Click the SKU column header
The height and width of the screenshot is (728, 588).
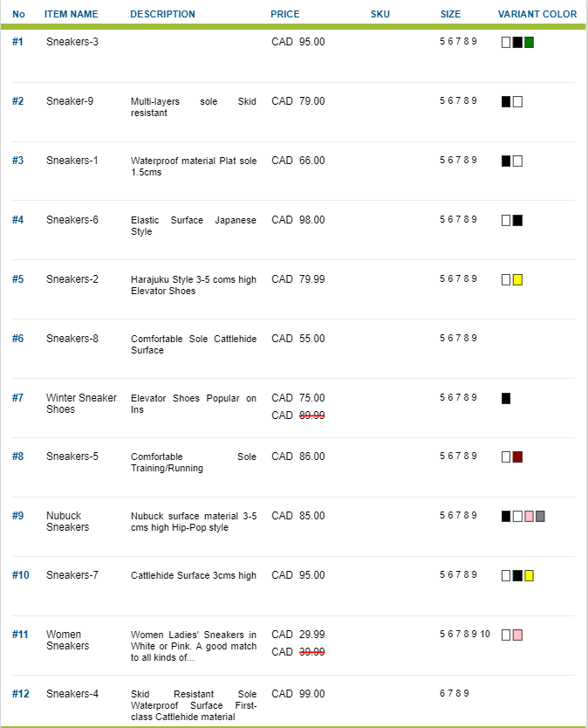(x=380, y=14)
